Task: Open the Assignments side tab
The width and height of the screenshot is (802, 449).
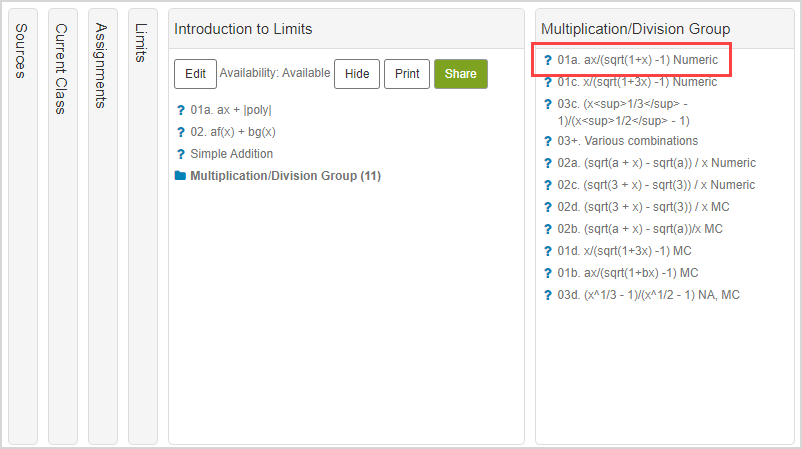Action: click(102, 65)
